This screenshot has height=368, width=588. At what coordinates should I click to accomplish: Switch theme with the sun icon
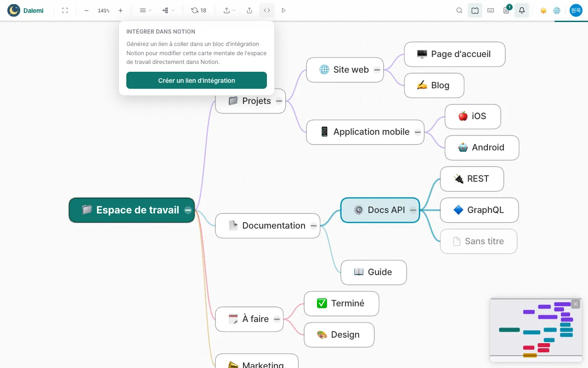pyautogui.click(x=543, y=10)
